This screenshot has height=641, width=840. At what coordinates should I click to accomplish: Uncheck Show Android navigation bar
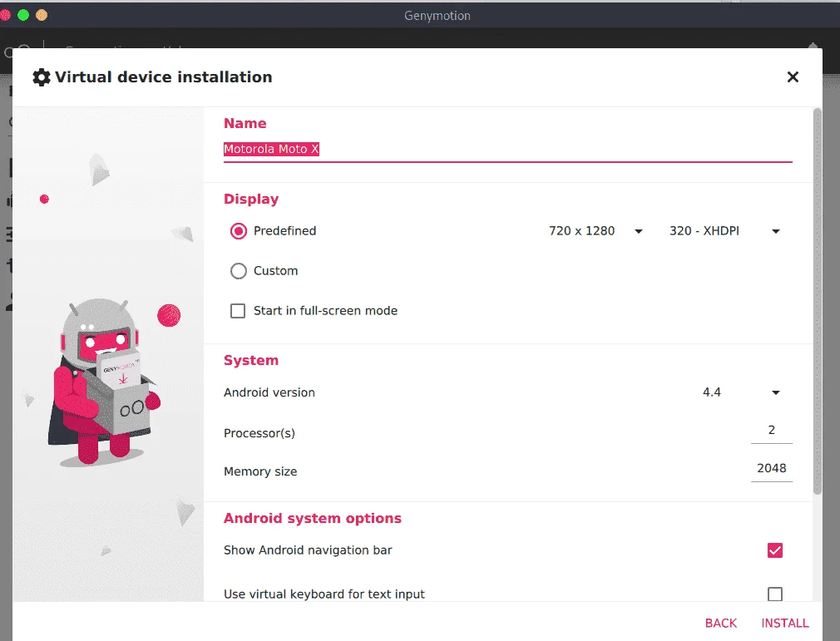(x=774, y=550)
